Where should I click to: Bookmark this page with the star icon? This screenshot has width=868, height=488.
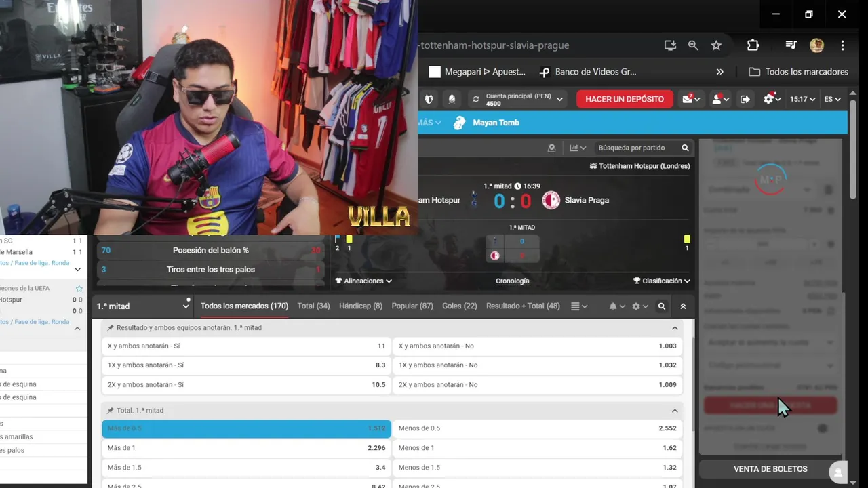[716, 45]
